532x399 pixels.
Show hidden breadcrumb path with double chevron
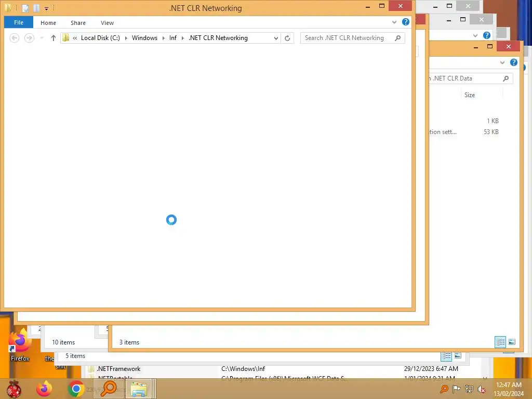pyautogui.click(x=75, y=38)
